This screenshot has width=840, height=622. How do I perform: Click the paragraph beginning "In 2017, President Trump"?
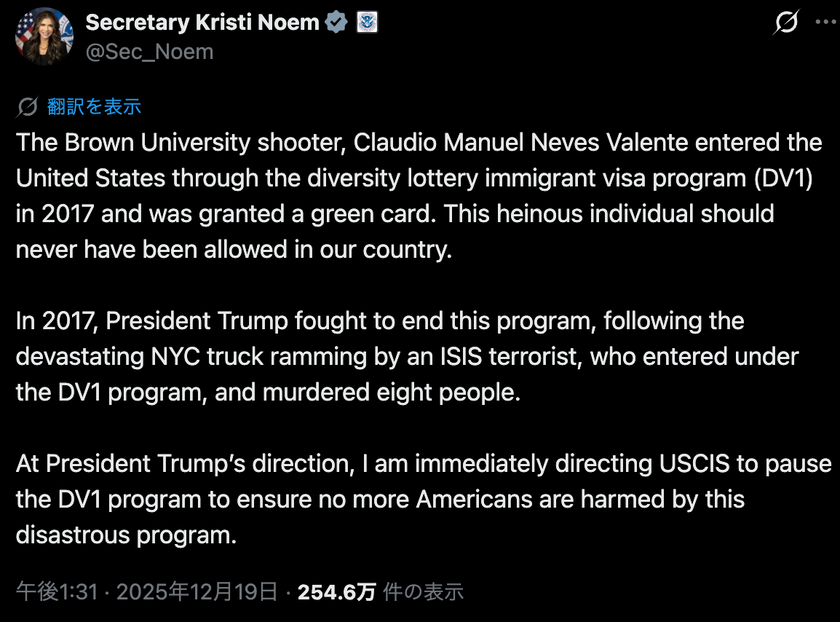408,357
